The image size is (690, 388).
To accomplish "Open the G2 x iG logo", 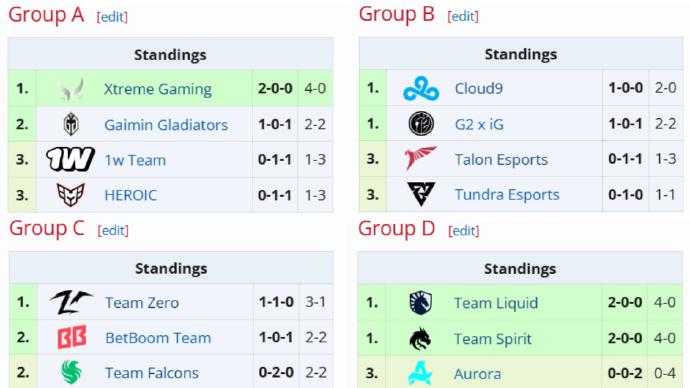I will pyautogui.click(x=421, y=124).
